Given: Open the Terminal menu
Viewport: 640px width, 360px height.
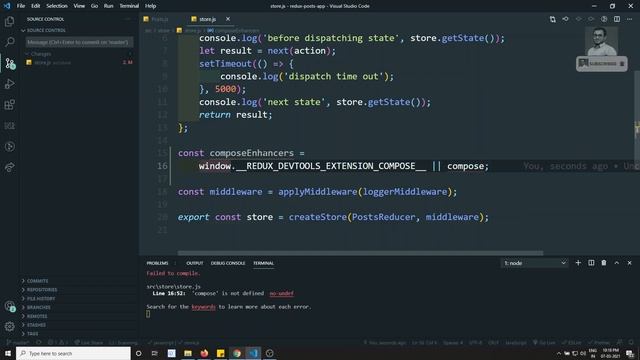Looking at the screenshot, I should pyautogui.click(x=129, y=6).
